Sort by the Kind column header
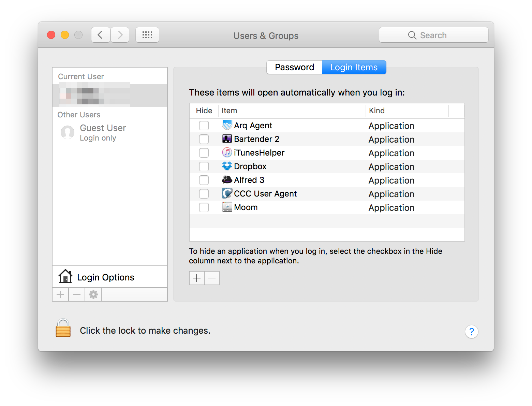Screen dimensions: 532x406 tap(407, 111)
